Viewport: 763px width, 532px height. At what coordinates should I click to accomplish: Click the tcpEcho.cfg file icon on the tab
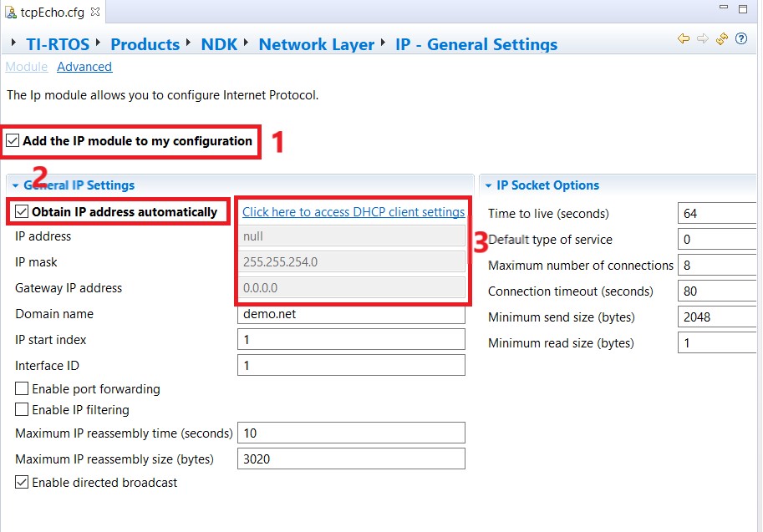pyautogui.click(x=11, y=12)
